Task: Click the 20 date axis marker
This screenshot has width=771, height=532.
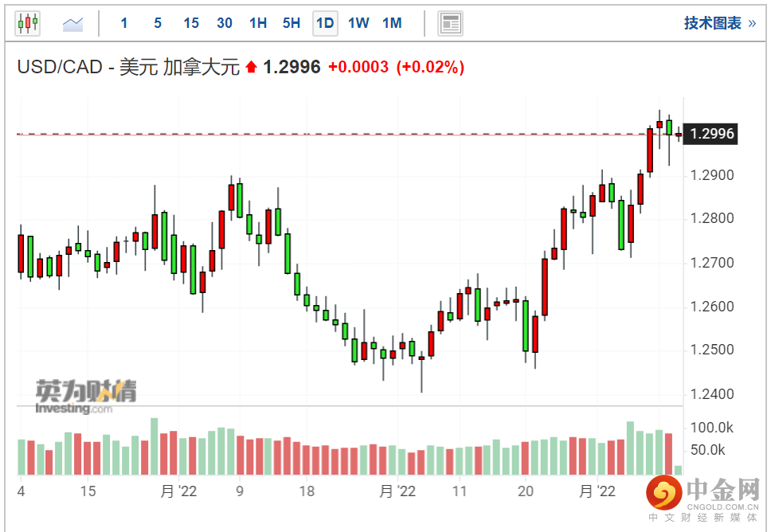Action: click(525, 491)
